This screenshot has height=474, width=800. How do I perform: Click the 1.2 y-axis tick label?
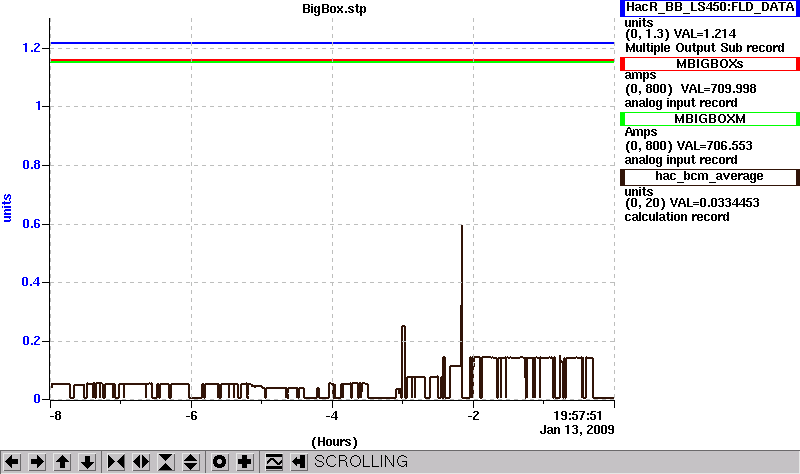[x=31, y=48]
